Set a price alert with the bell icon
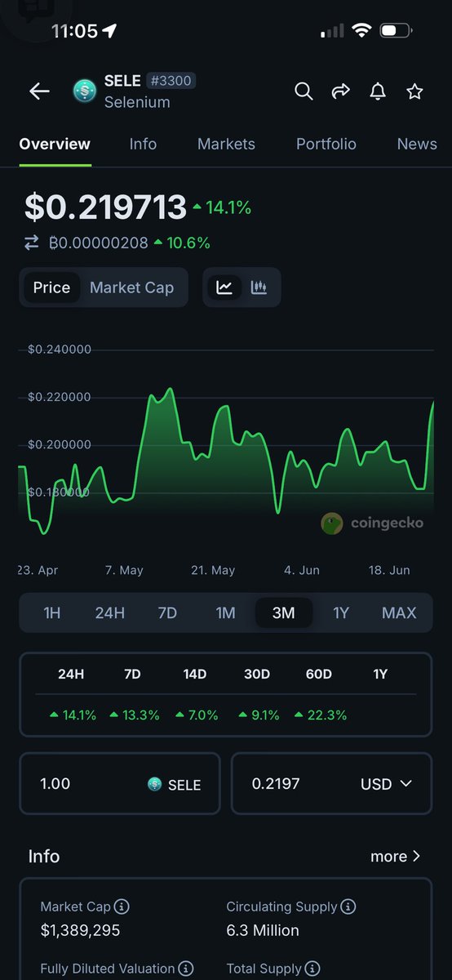Image resolution: width=452 pixels, height=980 pixels. click(x=378, y=91)
